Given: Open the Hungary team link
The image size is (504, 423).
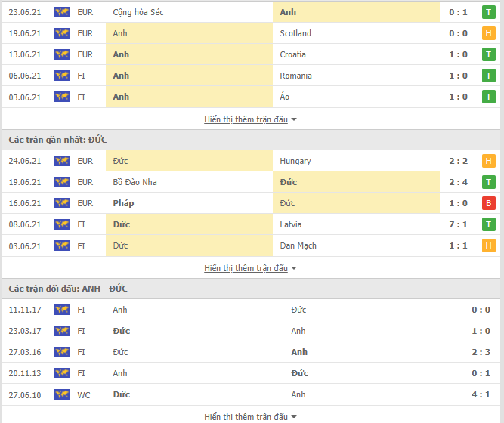Looking at the screenshot, I should (x=295, y=161).
